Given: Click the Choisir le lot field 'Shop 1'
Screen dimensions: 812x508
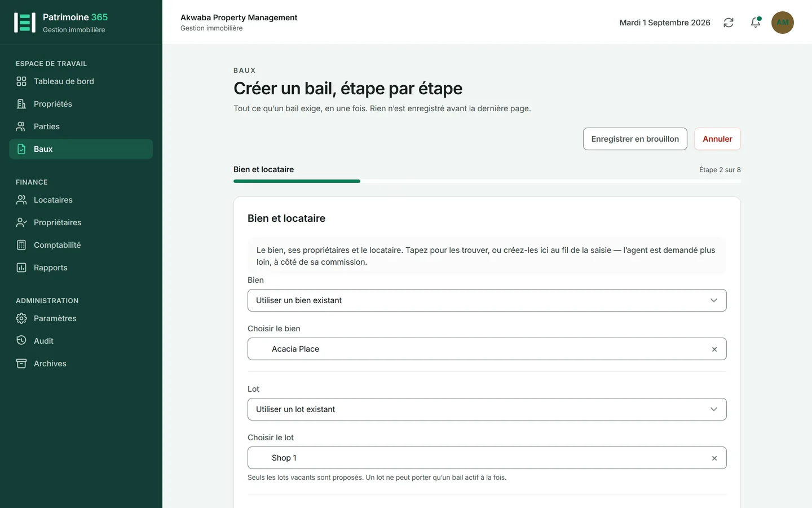Looking at the screenshot, I should (x=487, y=458).
